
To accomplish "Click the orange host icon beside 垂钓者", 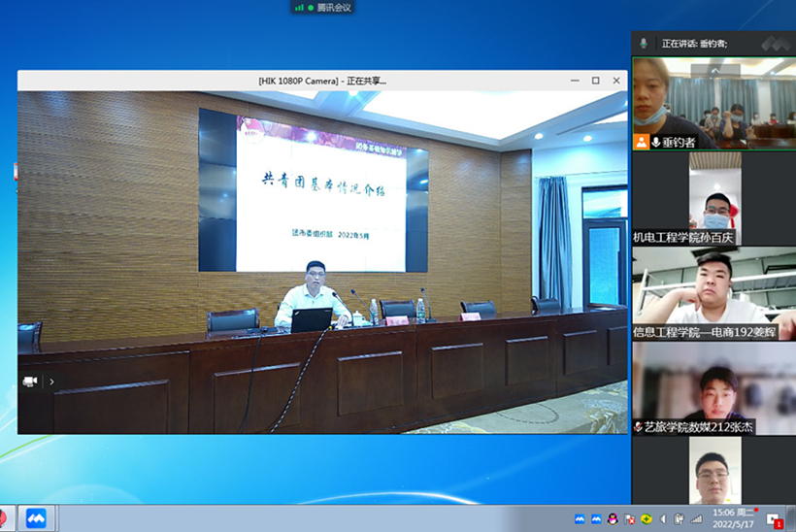I will (x=641, y=142).
